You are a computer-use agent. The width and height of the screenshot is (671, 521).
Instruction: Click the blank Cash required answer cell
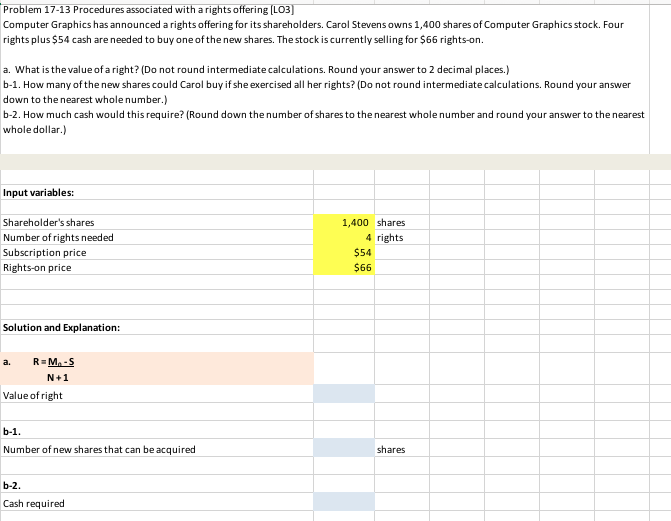point(344,502)
